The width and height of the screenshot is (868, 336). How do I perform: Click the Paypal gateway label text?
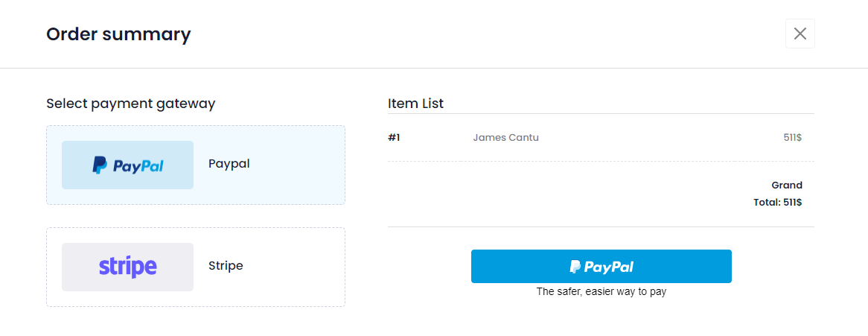[x=229, y=164]
